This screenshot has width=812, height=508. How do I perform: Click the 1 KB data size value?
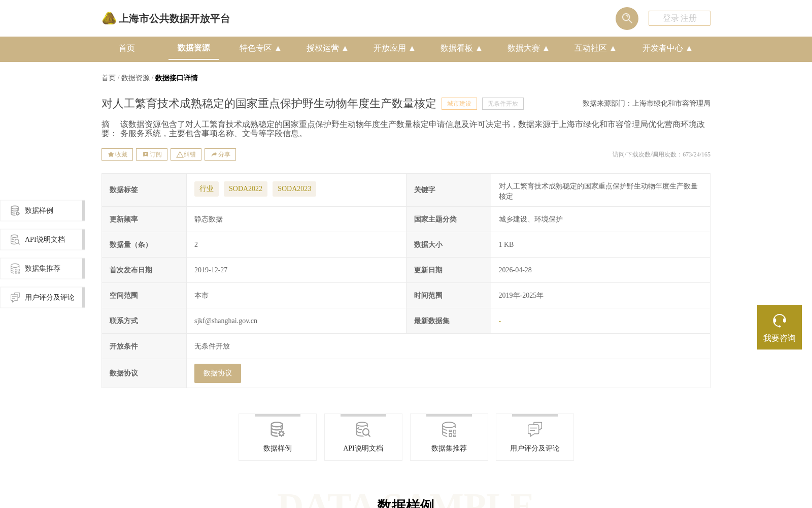point(506,245)
